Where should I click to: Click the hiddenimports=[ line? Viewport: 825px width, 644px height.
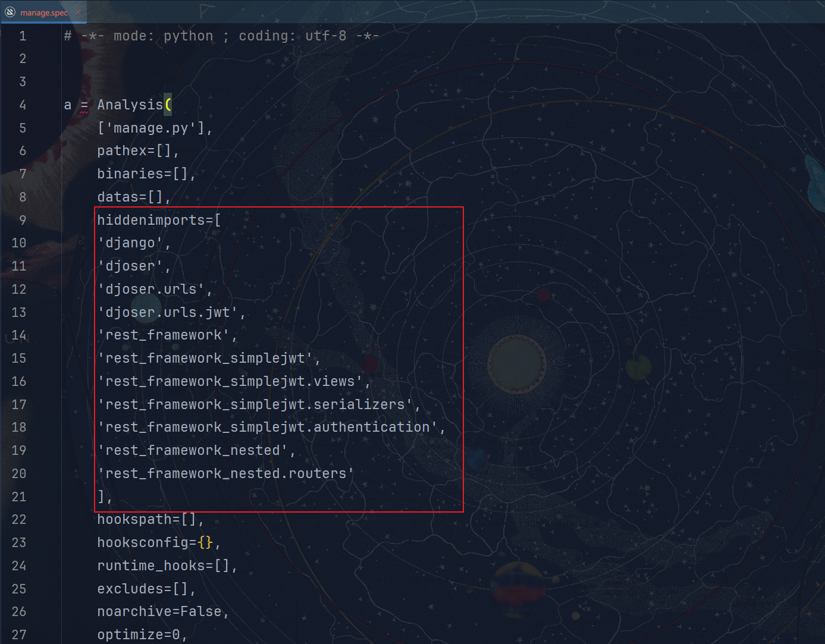click(x=159, y=221)
